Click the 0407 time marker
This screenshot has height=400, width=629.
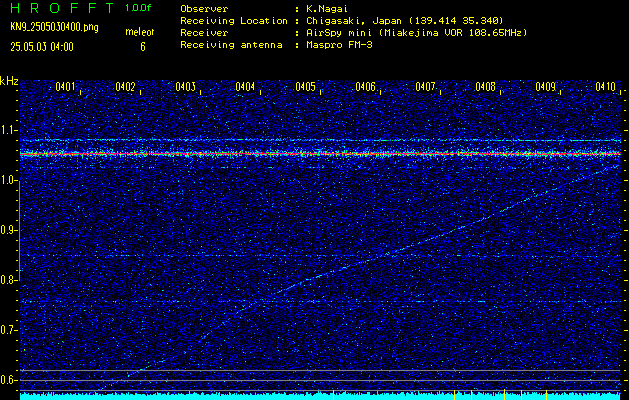[x=426, y=86]
